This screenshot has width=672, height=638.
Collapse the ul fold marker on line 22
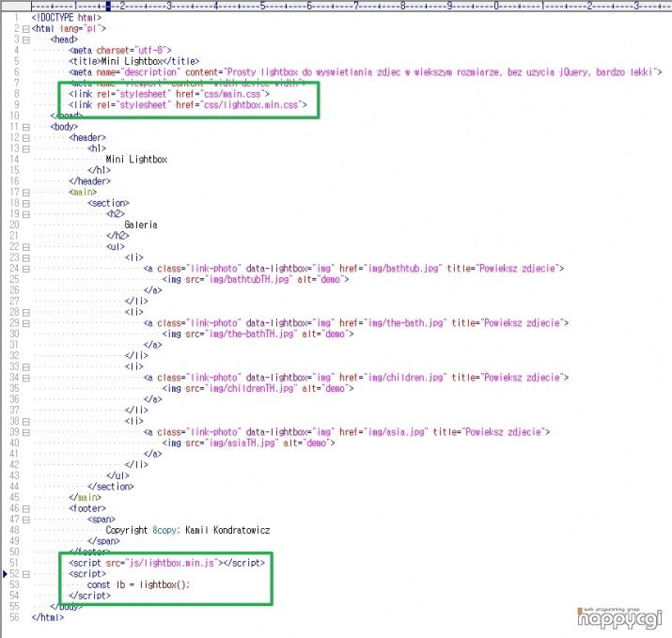tap(25, 247)
